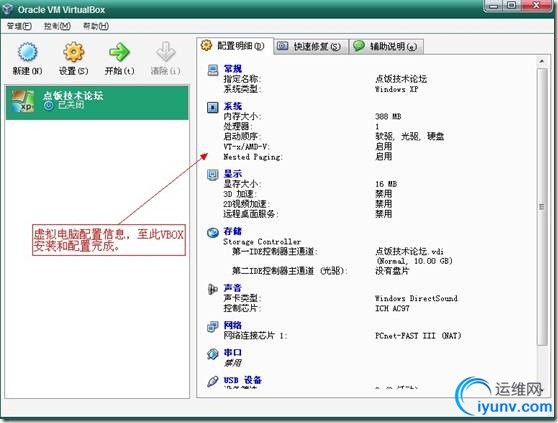Viewport: 558px width, 423px height.
Task: Open the USB 设备 settings heading link
Action: click(243, 380)
